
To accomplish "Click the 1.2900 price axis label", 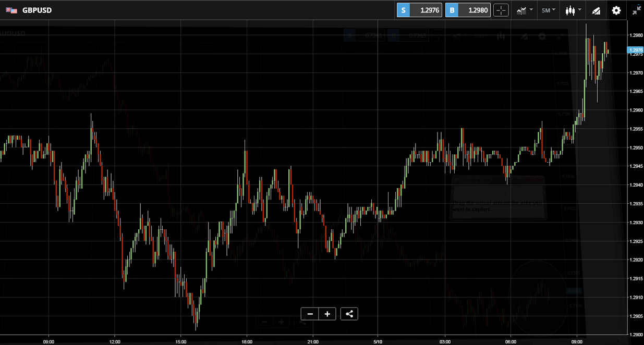I will point(636,335).
